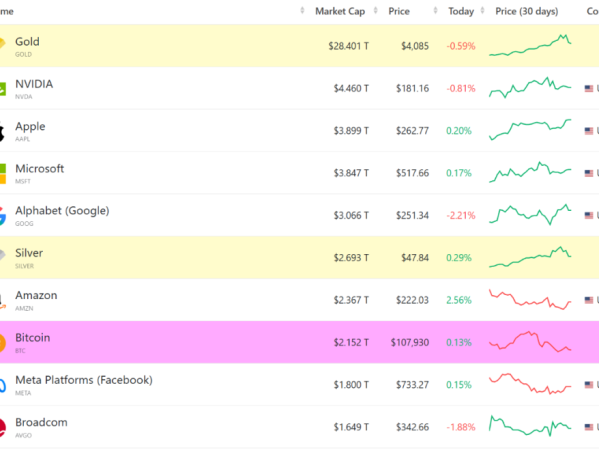599x450 pixels.
Task: Open the Broadcom company link
Action: click(x=41, y=422)
